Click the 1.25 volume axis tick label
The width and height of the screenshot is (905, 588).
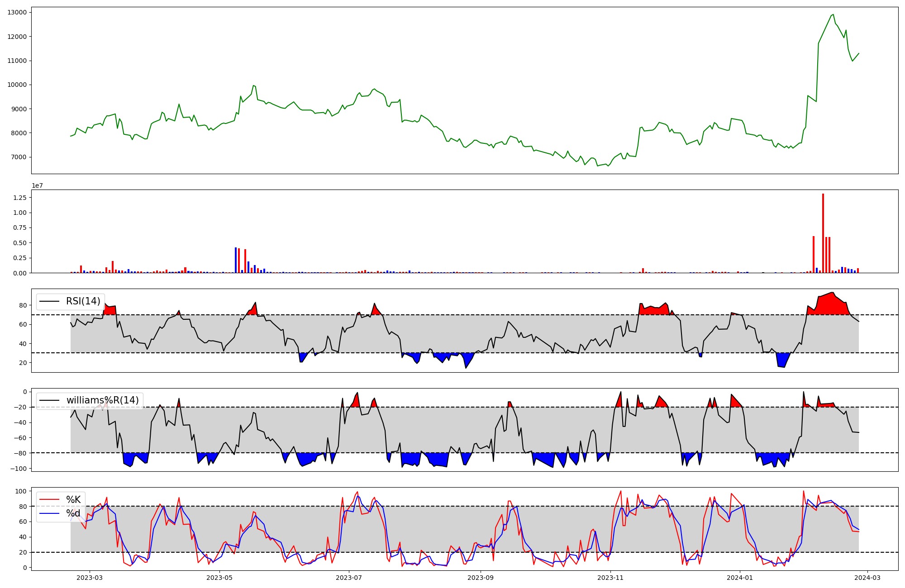click(x=19, y=198)
